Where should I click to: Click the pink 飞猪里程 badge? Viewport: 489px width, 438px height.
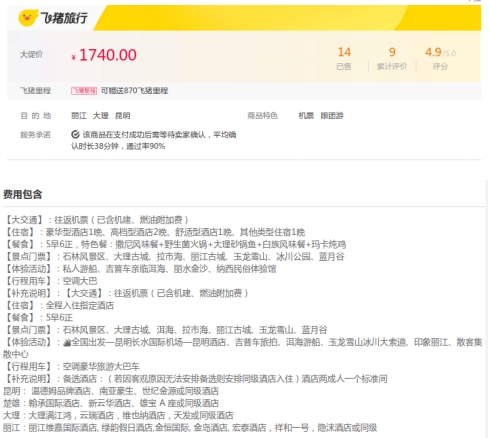84,91
